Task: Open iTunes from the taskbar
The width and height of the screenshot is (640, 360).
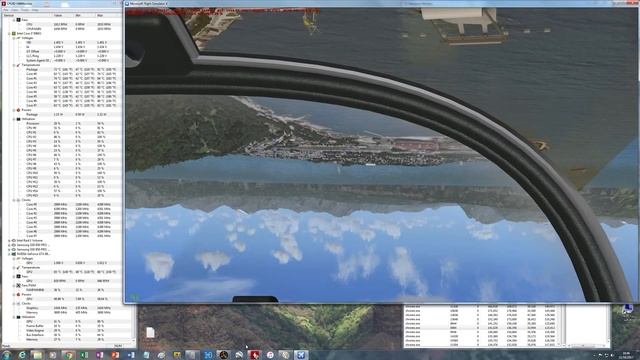Action: click(x=270, y=355)
